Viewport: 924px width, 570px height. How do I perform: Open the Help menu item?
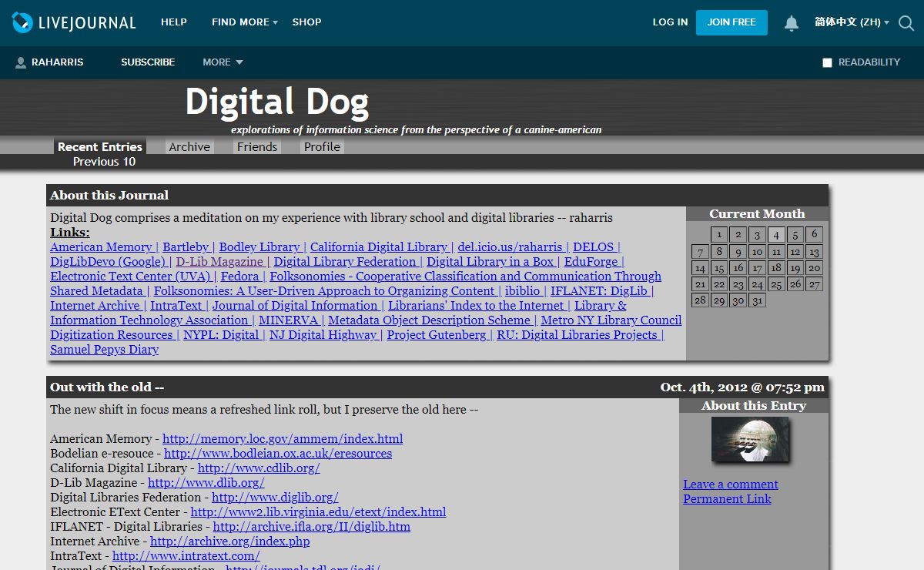[174, 22]
